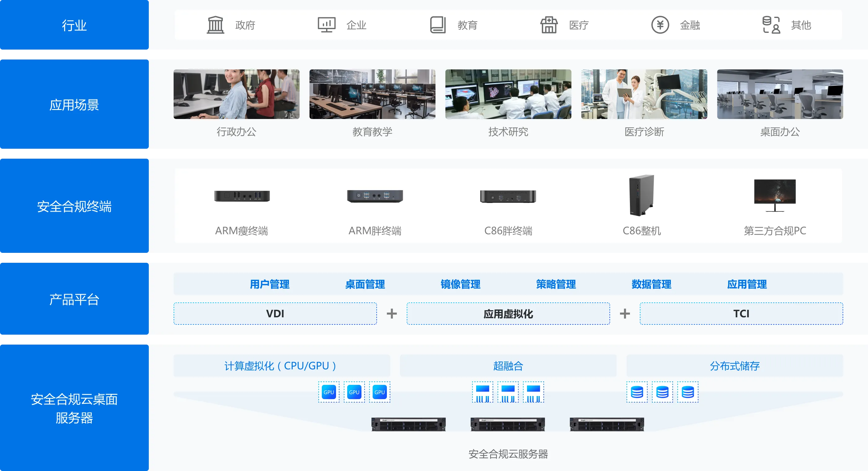Click the medical hospital icon
This screenshot has width=868, height=471.
(549, 25)
